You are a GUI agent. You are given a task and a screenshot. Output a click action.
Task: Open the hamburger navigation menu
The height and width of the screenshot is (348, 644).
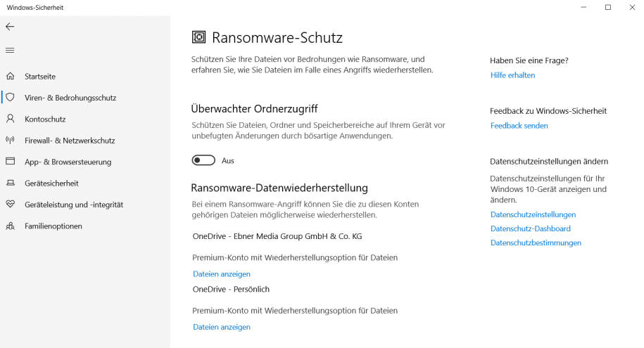(10, 50)
